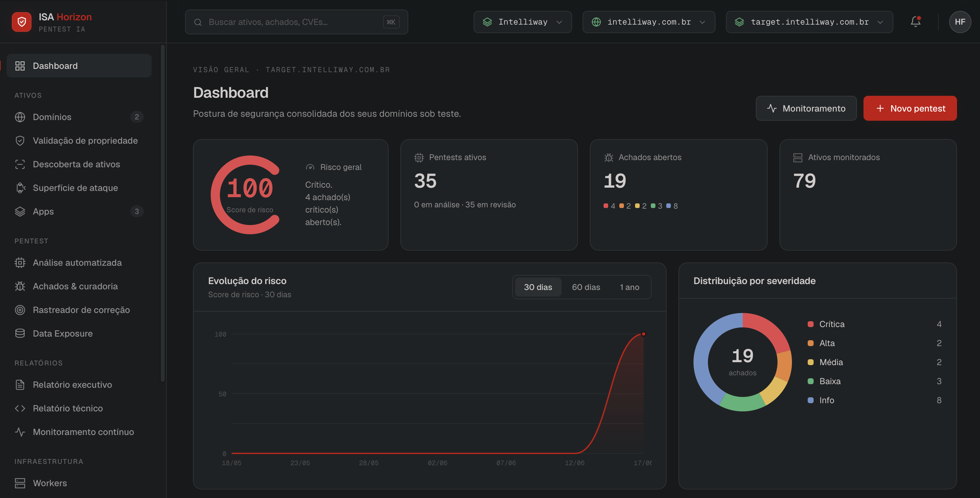
Task: Click the Info blue legend swatch
Action: (810, 400)
